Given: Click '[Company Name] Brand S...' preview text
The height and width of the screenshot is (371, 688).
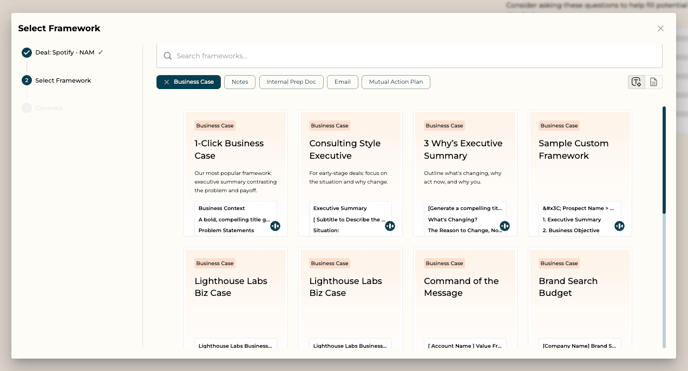Looking at the screenshot, I should 579,346.
